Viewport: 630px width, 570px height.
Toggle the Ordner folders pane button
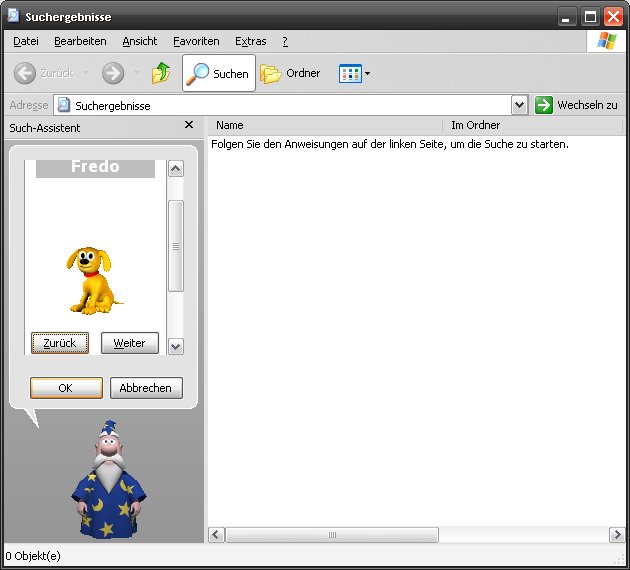(291, 73)
